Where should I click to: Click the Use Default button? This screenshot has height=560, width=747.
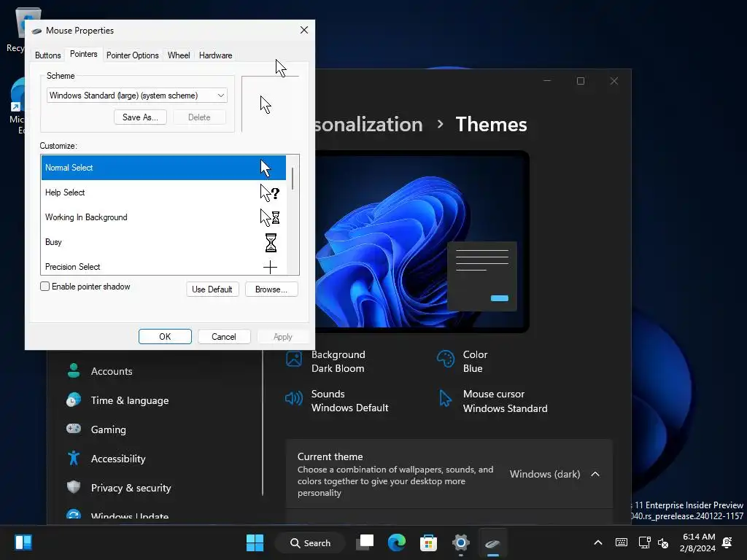(x=212, y=289)
